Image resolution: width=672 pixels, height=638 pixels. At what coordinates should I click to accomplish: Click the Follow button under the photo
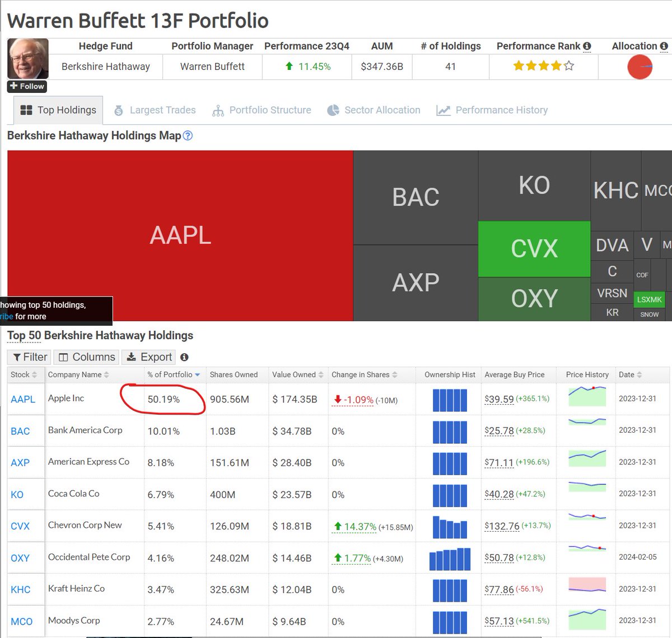pyautogui.click(x=27, y=86)
